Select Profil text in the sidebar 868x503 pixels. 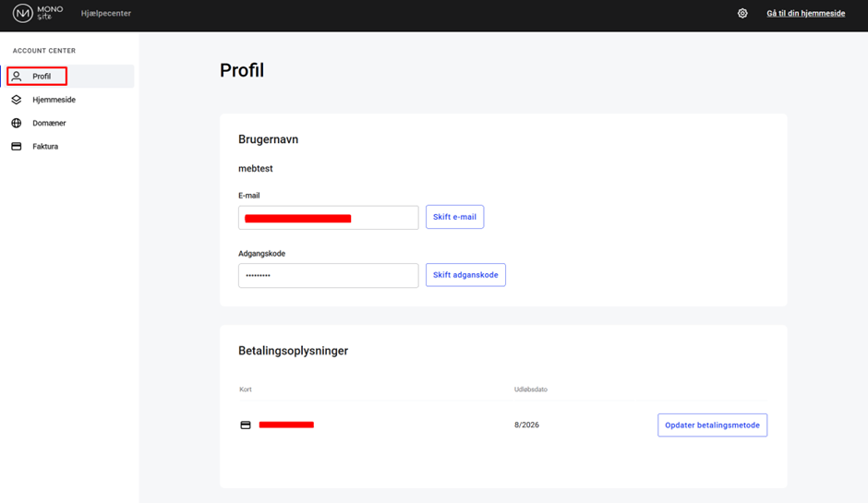42,77
